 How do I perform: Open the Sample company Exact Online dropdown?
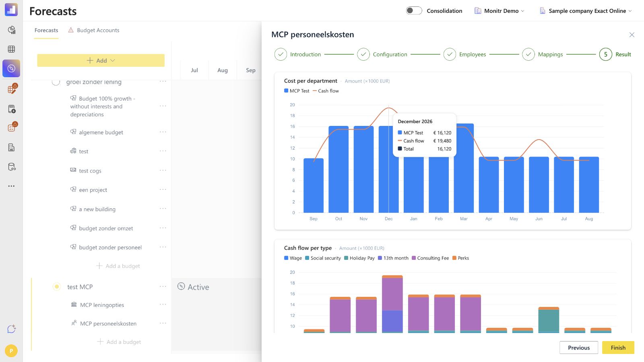point(586,11)
